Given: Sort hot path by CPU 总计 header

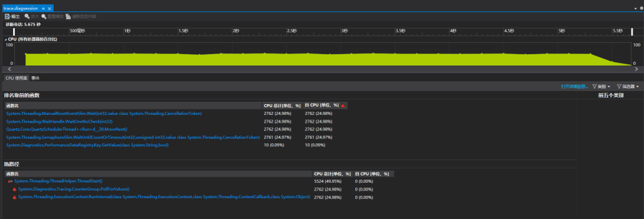Looking at the screenshot, I should [x=332, y=174].
